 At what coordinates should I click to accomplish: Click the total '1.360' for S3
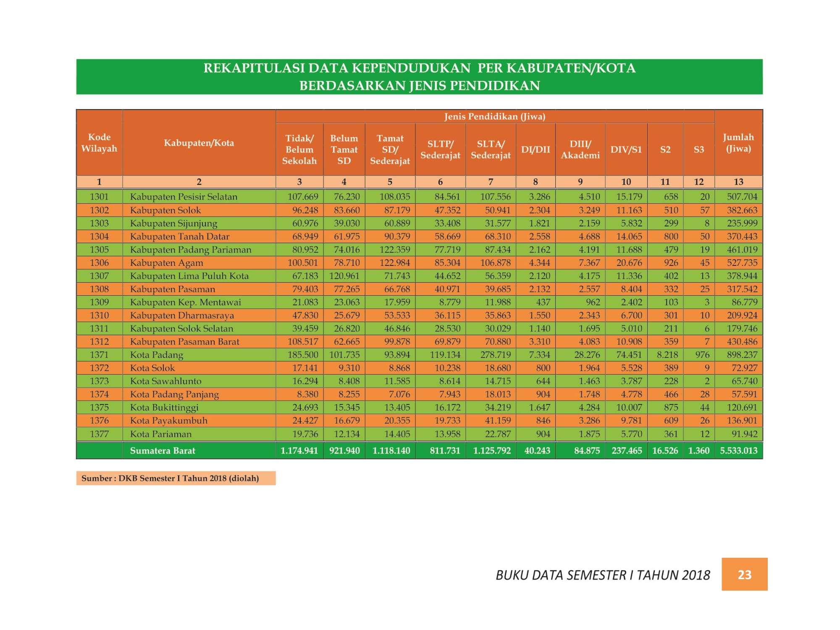click(x=699, y=451)
